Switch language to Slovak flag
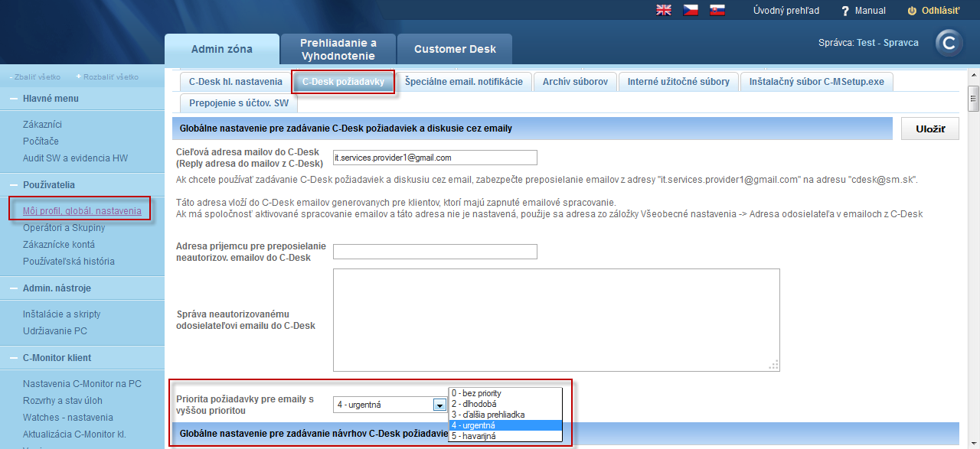This screenshot has width=980, height=449. [717, 11]
